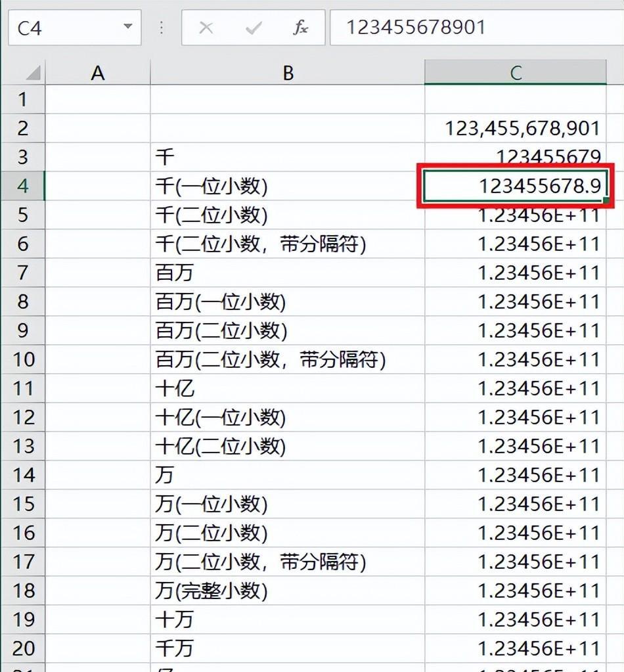The height and width of the screenshot is (672, 624).
Task: Click cell 十亿(一位小数)
Action: click(288, 417)
